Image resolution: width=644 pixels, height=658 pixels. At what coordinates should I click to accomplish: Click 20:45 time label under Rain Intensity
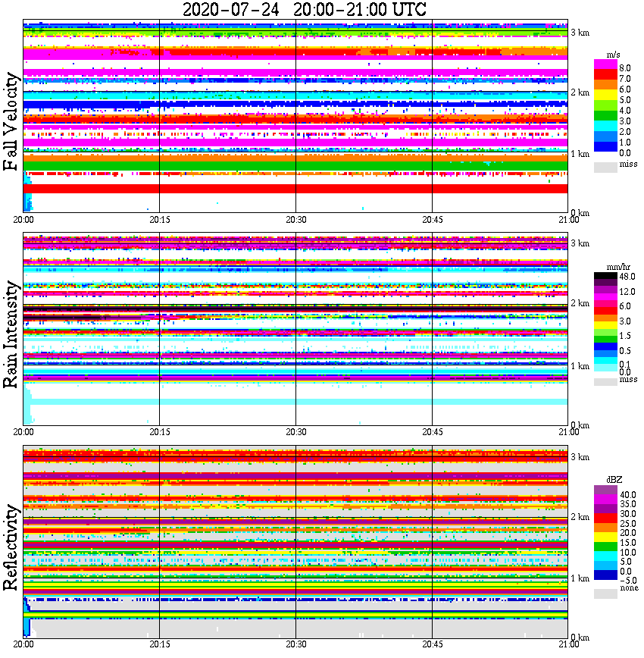[433, 431]
